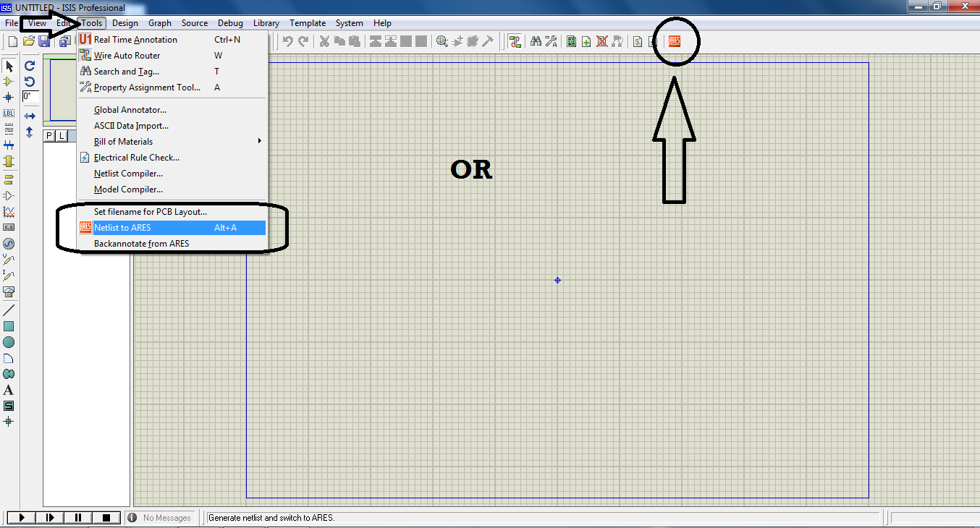This screenshot has height=528, width=980.
Task: Choose Netlist to ARES menu entry
Action: click(172, 228)
